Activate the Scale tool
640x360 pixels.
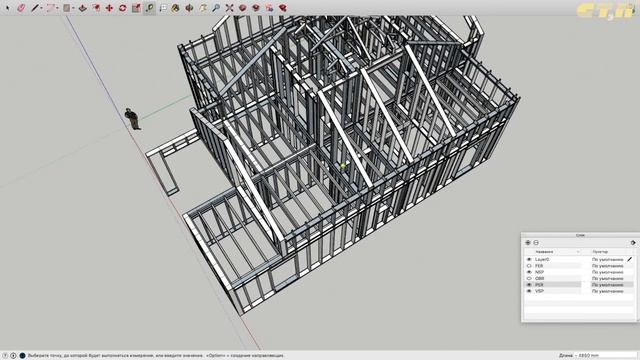coord(136,8)
